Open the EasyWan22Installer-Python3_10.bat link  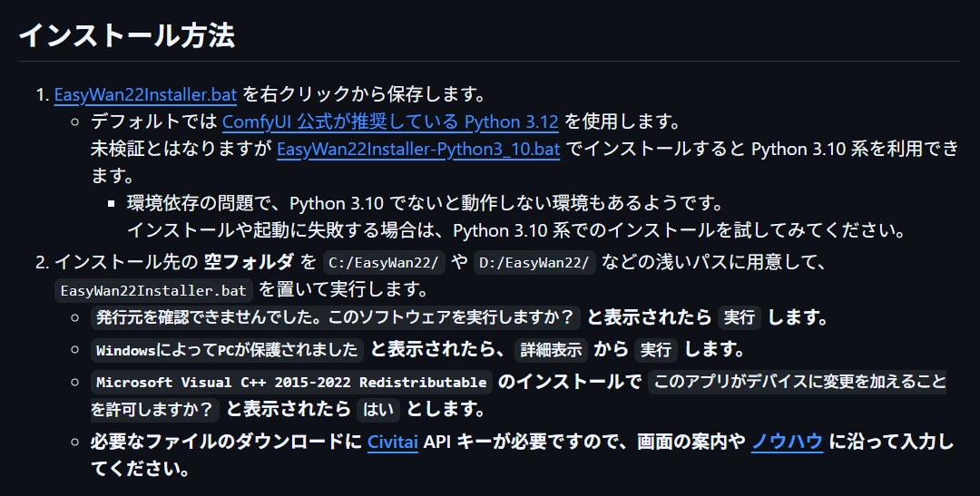click(418, 149)
